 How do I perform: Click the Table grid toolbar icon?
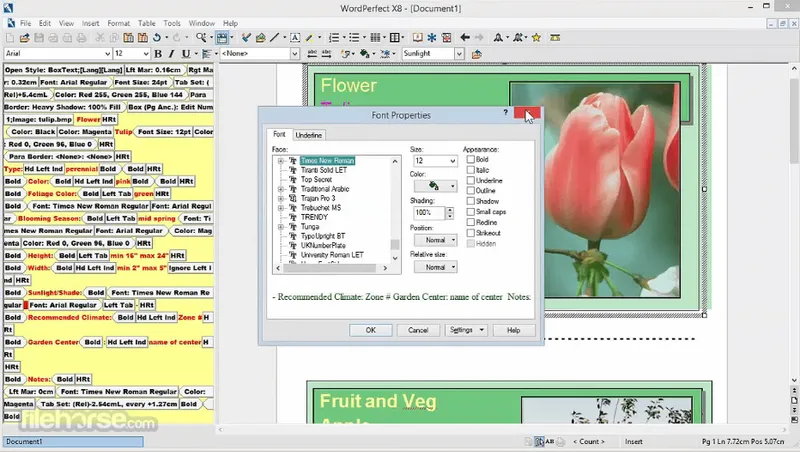394,38
